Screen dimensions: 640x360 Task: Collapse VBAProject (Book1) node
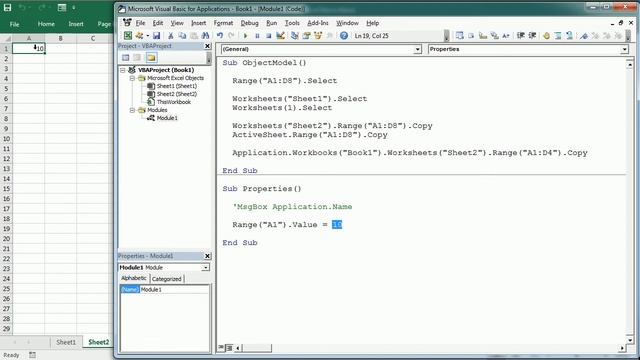pos(122,70)
